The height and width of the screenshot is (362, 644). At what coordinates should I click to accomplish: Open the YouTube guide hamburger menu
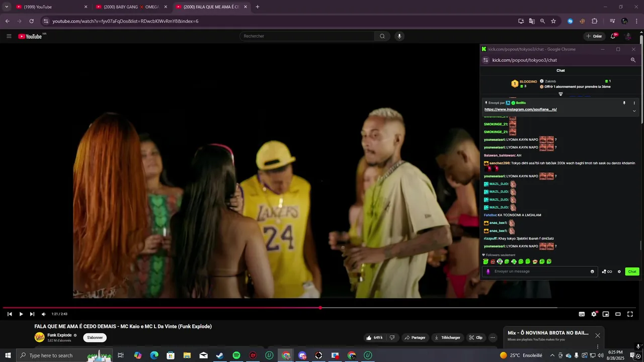[x=9, y=36]
